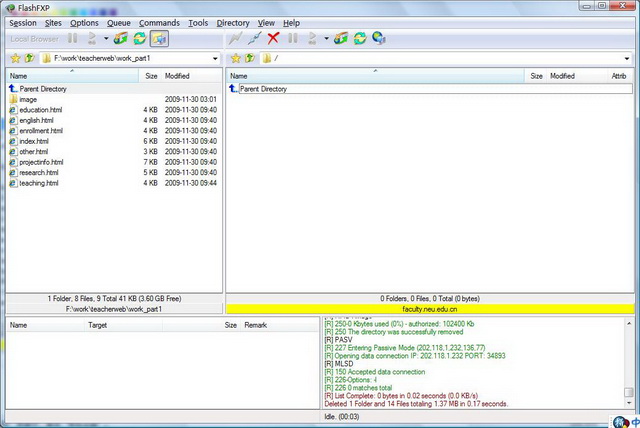The image size is (640, 428).
Task: Select projectinfo.html file
Action: click(x=114, y=162)
